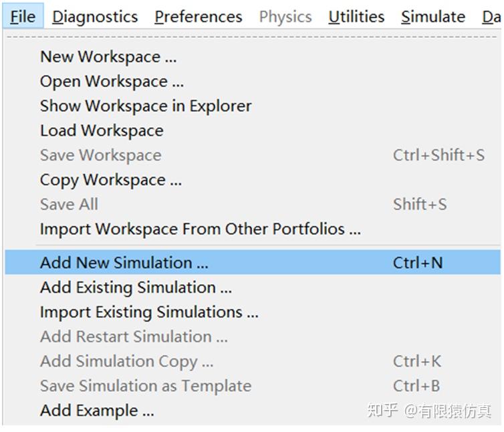Select New Workspace from the menu
504x432 pixels.
(108, 57)
